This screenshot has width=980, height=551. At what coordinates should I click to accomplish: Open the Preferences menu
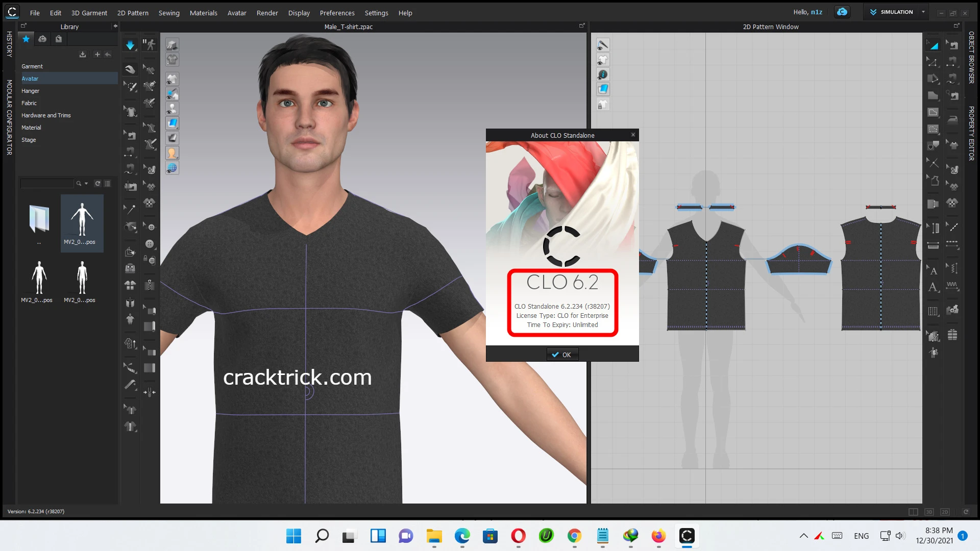pyautogui.click(x=337, y=13)
